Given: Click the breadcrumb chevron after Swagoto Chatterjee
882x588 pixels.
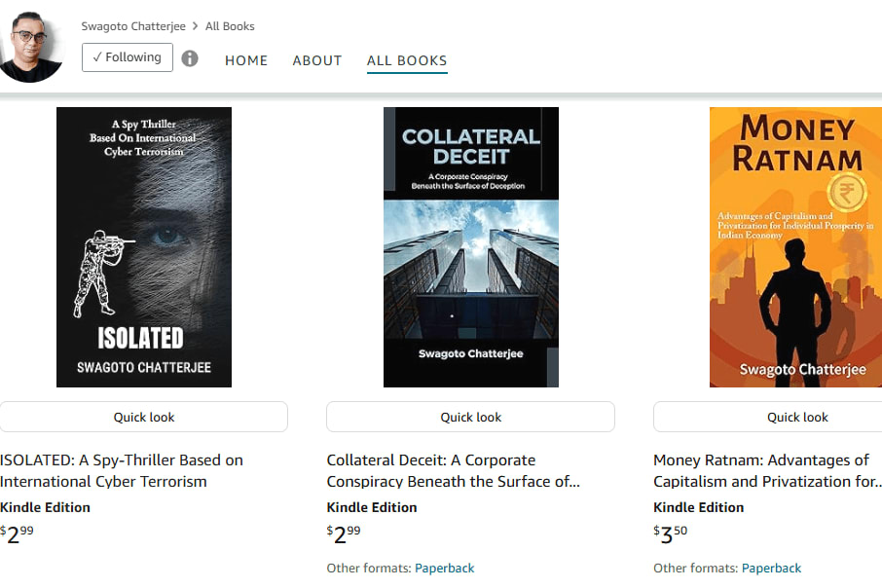Looking at the screenshot, I should pyautogui.click(x=195, y=26).
